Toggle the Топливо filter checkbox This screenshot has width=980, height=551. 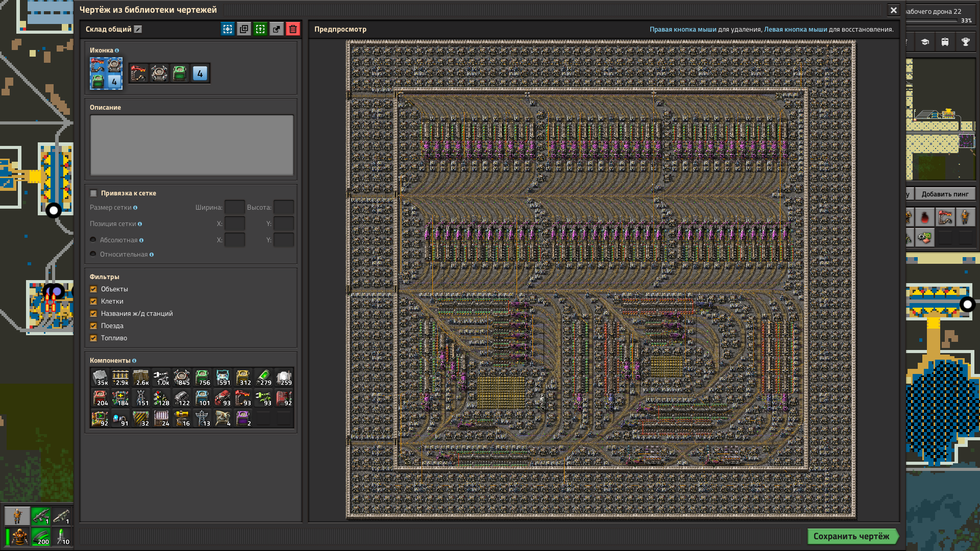click(x=93, y=338)
